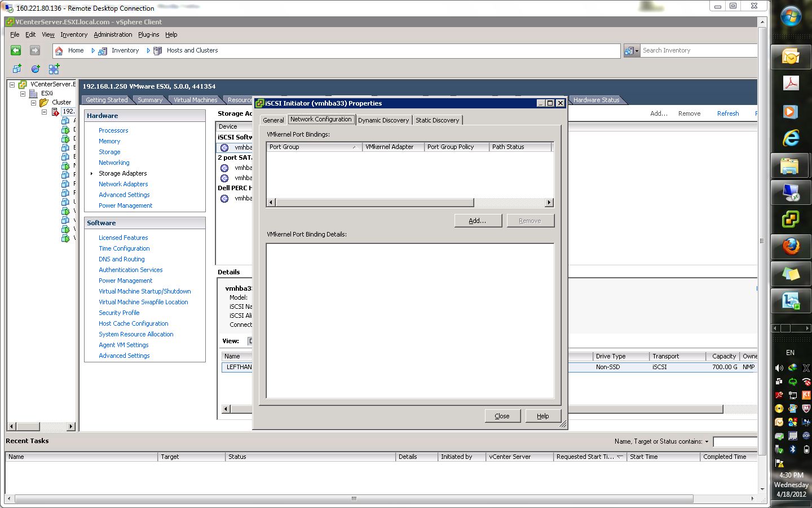The height and width of the screenshot is (508, 812).
Task: Open Outlook from the taskbar
Action: coord(791,56)
